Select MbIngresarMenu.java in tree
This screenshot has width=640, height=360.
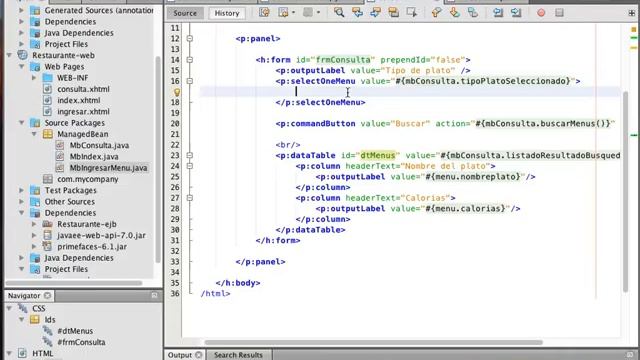point(108,168)
